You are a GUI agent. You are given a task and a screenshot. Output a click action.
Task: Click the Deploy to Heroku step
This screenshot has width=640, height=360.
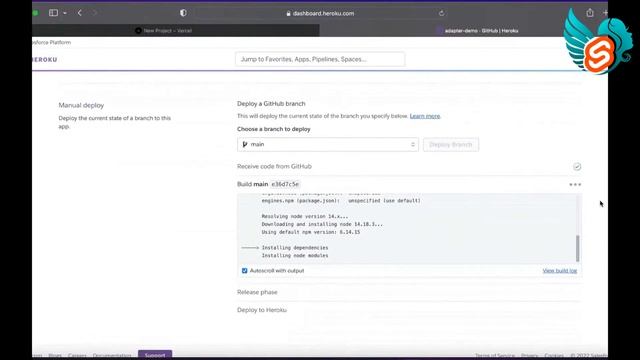point(262,310)
